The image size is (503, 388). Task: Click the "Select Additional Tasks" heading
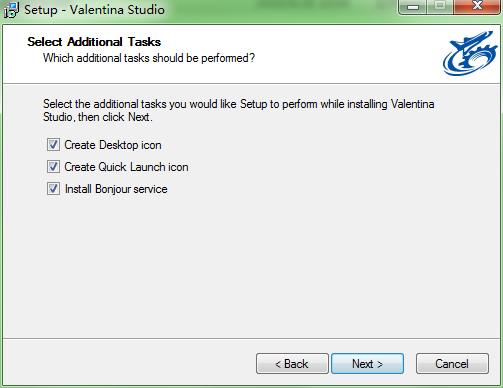pos(94,42)
